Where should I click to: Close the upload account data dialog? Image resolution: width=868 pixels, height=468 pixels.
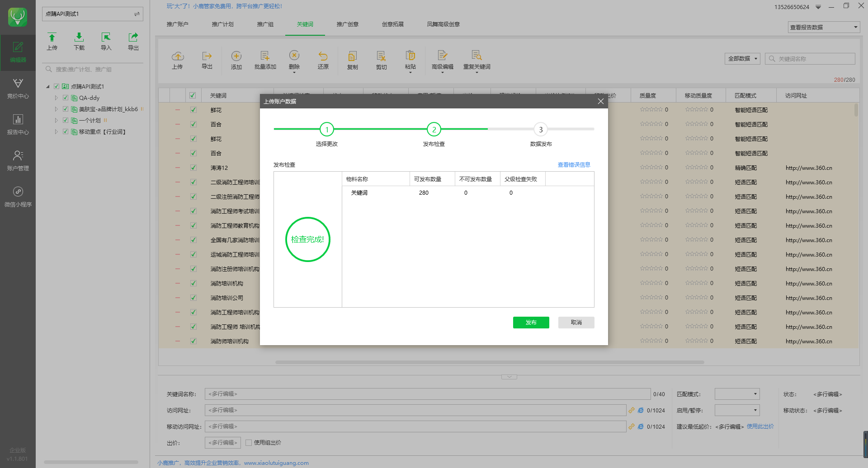pos(601,101)
